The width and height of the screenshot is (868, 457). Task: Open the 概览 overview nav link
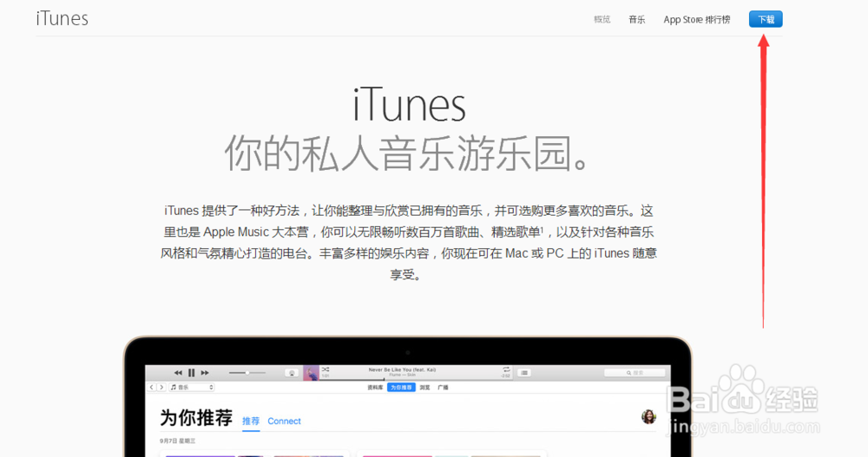click(x=602, y=19)
